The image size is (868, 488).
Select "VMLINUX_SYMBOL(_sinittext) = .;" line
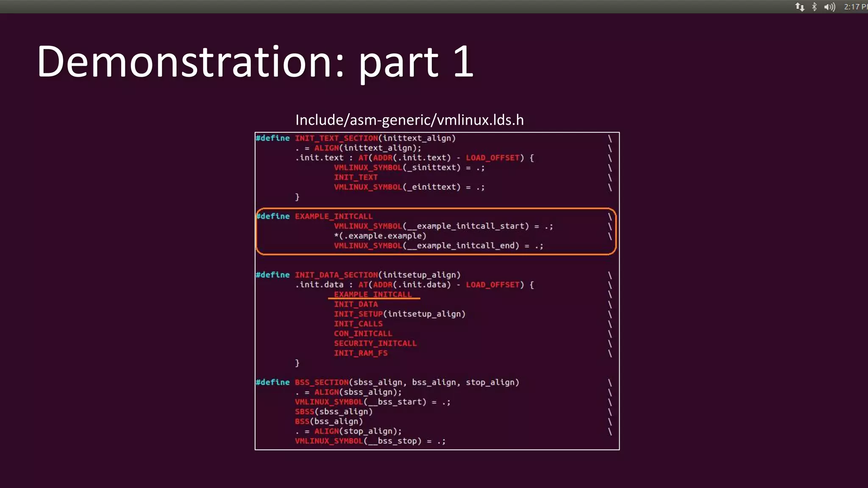(409, 167)
